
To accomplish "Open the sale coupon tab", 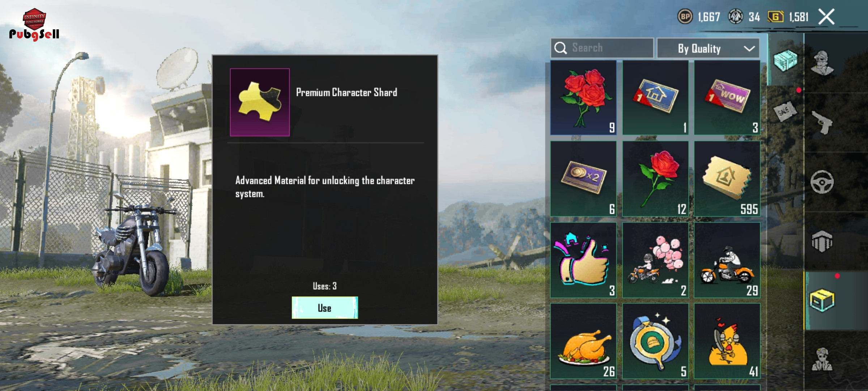I will coord(785,111).
